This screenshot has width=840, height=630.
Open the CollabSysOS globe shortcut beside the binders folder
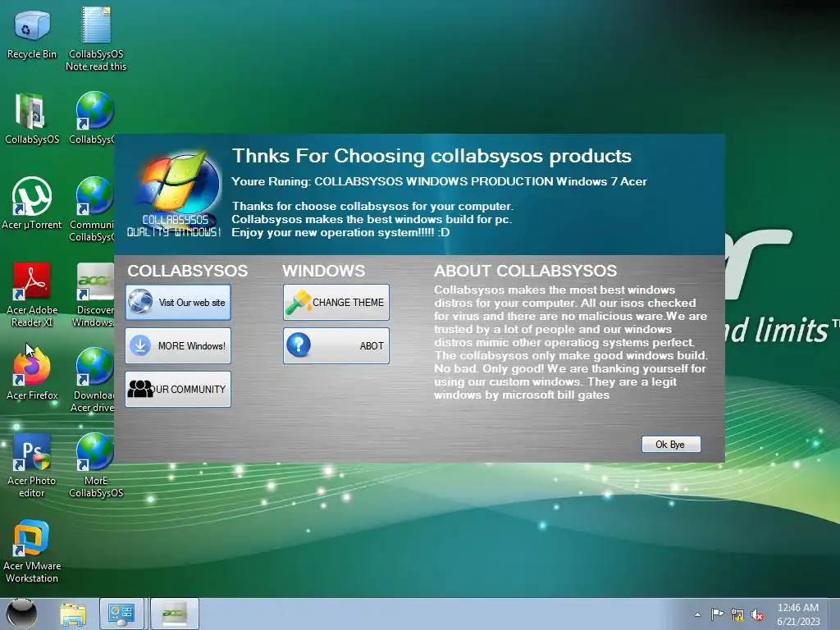click(x=92, y=118)
